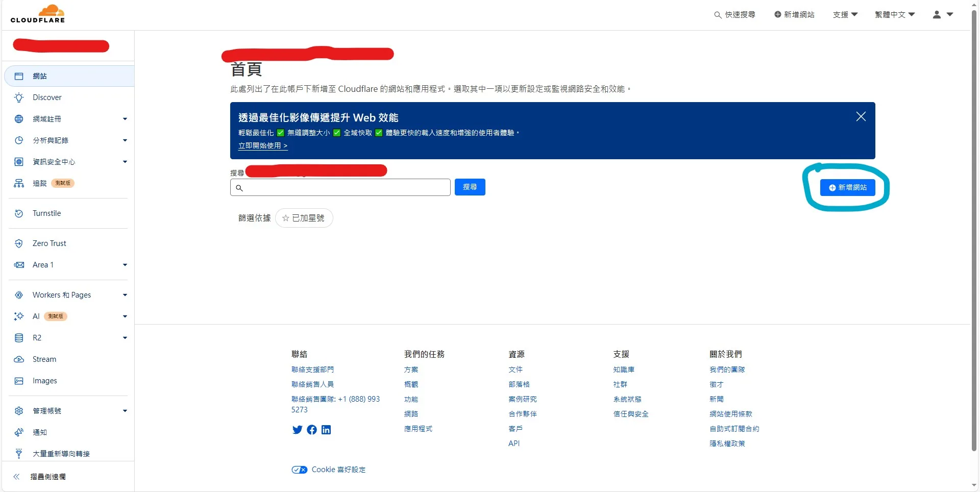Open the API footer link
The width and height of the screenshot is (980, 492).
coord(514,444)
